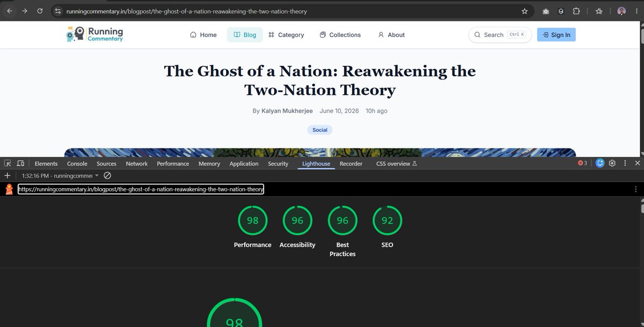
Task: Open the Security tab
Action: tap(278, 163)
